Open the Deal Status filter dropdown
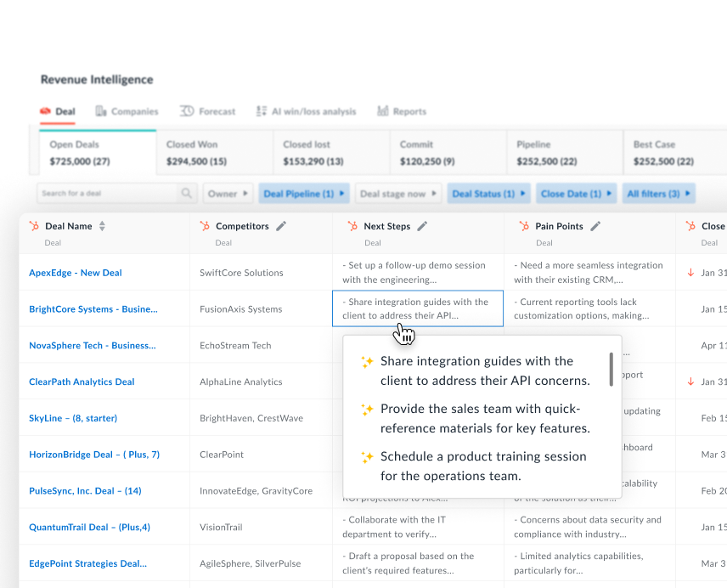727x588 pixels. point(488,193)
